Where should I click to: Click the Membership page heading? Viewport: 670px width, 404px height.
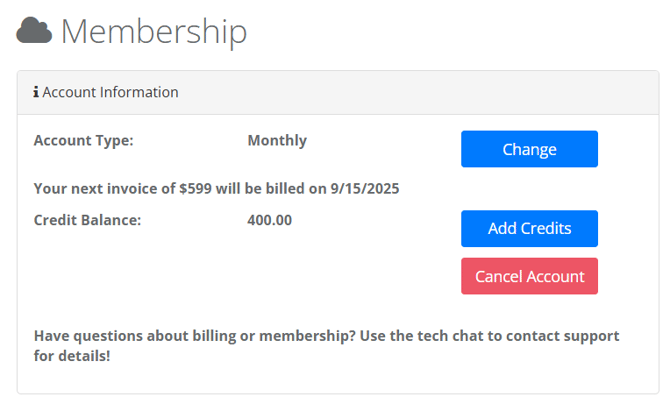(154, 32)
